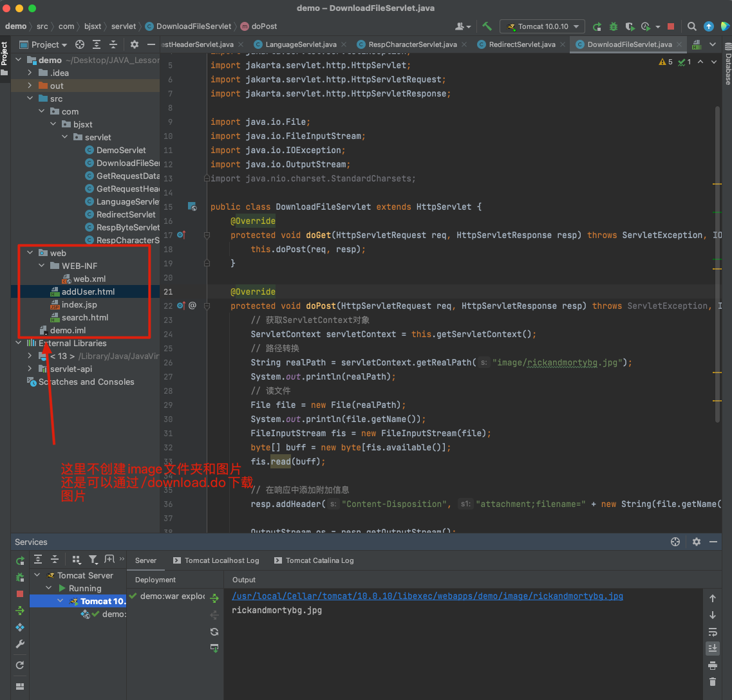Viewport: 732px width, 700px height.
Task: Click refresh deployment icon beside demo:war
Action: [x=214, y=631]
